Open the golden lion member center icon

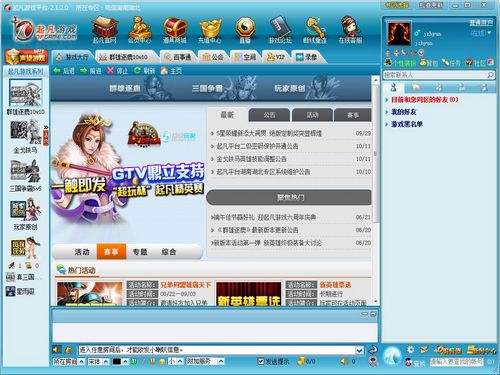[140, 30]
